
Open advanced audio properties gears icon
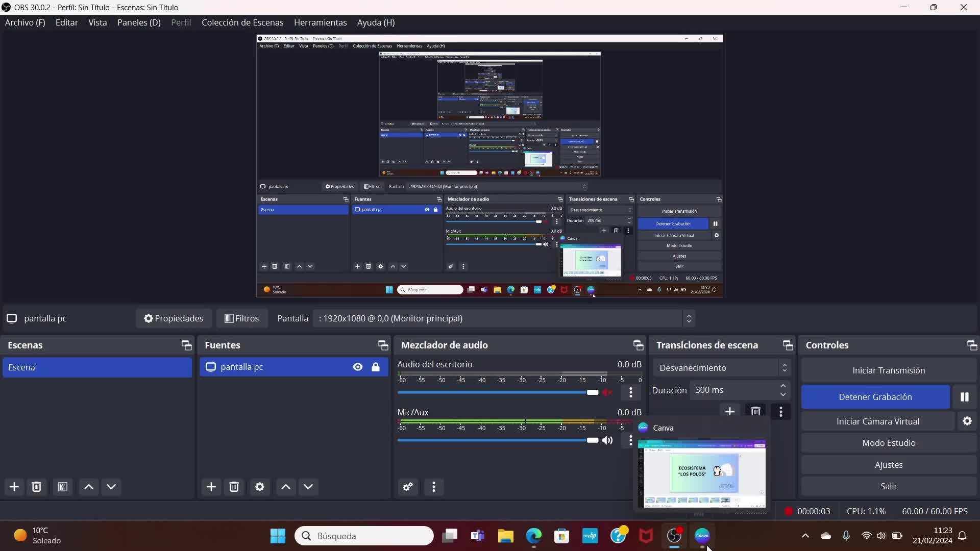(x=408, y=487)
